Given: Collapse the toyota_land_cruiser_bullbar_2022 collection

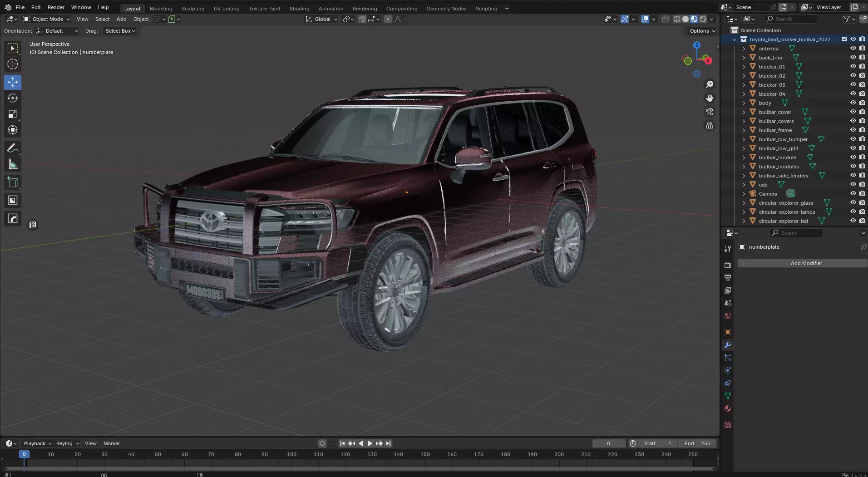Looking at the screenshot, I should (x=734, y=39).
